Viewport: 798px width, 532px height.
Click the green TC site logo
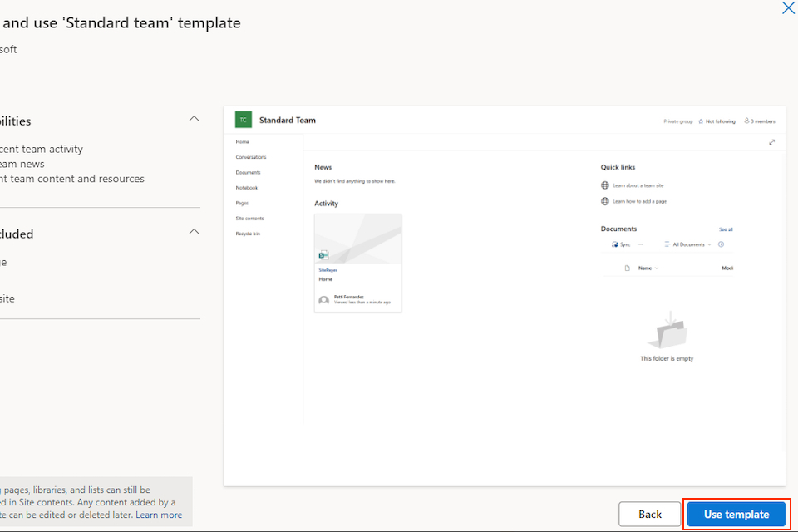tap(244, 120)
